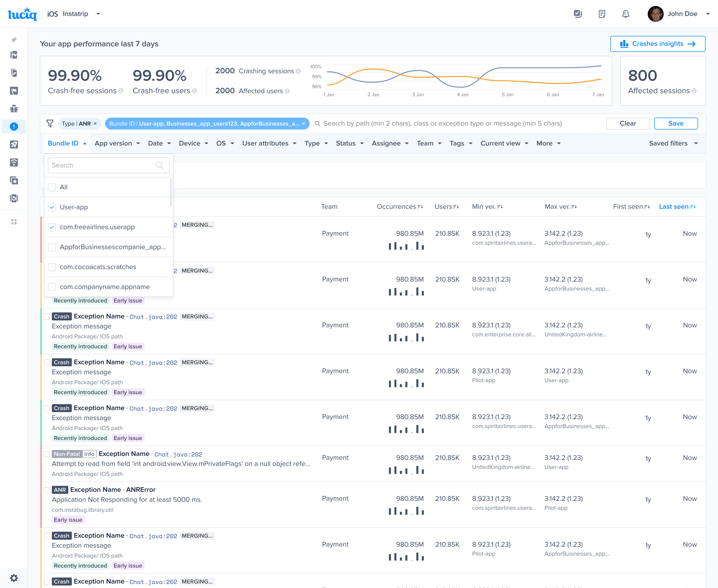Click the filter funnel icon
This screenshot has width=718, height=588.
click(50, 124)
